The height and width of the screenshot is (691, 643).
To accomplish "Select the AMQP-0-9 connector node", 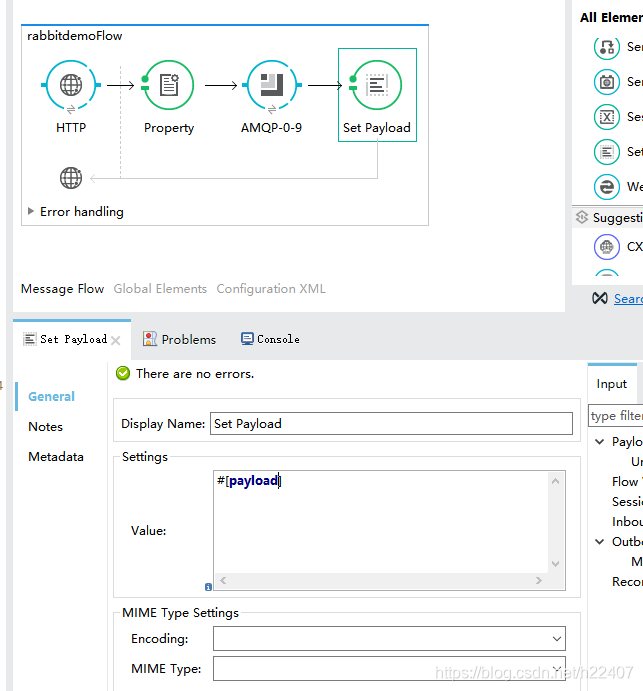I will (272, 85).
